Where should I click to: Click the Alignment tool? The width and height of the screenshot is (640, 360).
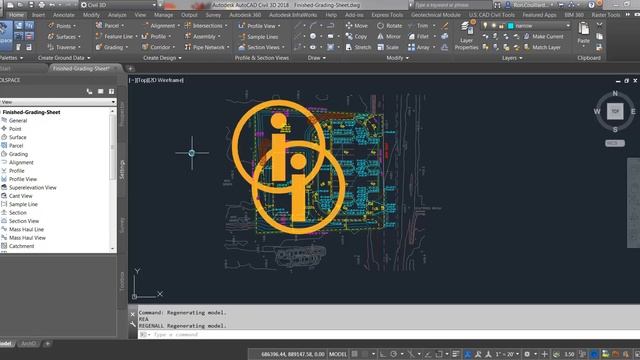click(162, 26)
